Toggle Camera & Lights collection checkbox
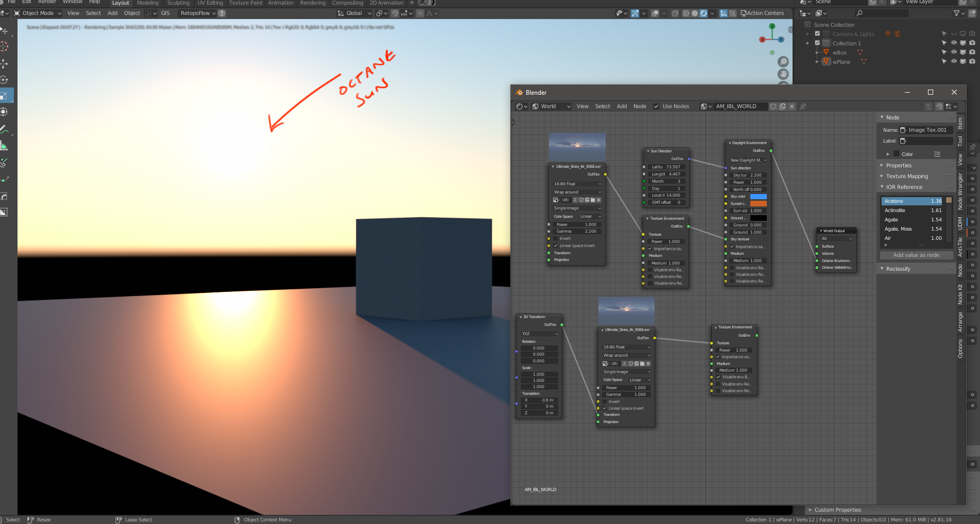This screenshot has height=524, width=980. [817, 34]
